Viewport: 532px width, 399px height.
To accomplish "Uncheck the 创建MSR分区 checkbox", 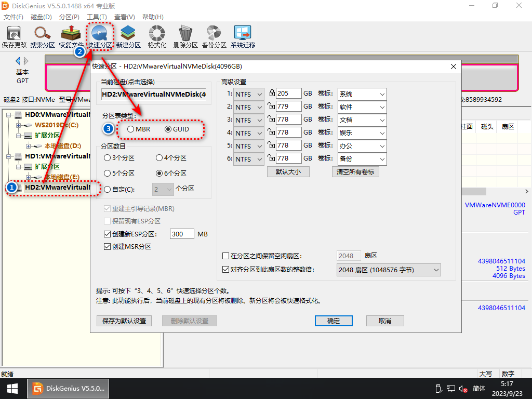I will (108, 247).
